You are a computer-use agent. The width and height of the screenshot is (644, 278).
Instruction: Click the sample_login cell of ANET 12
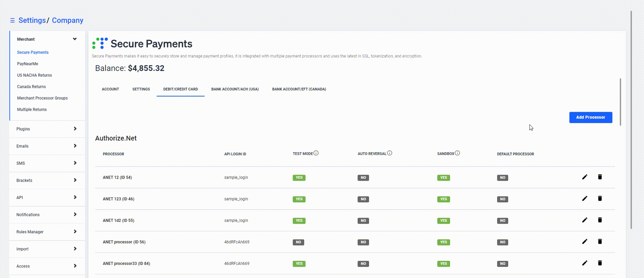click(x=236, y=177)
